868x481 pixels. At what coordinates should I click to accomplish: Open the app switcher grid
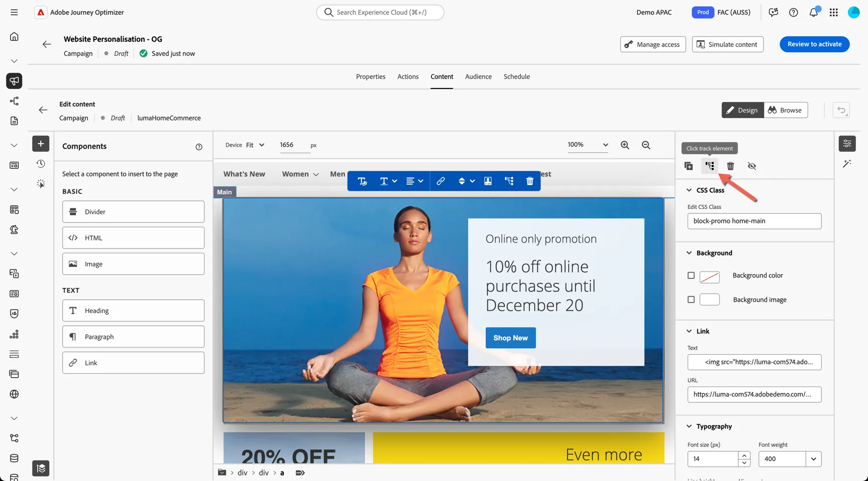833,12
